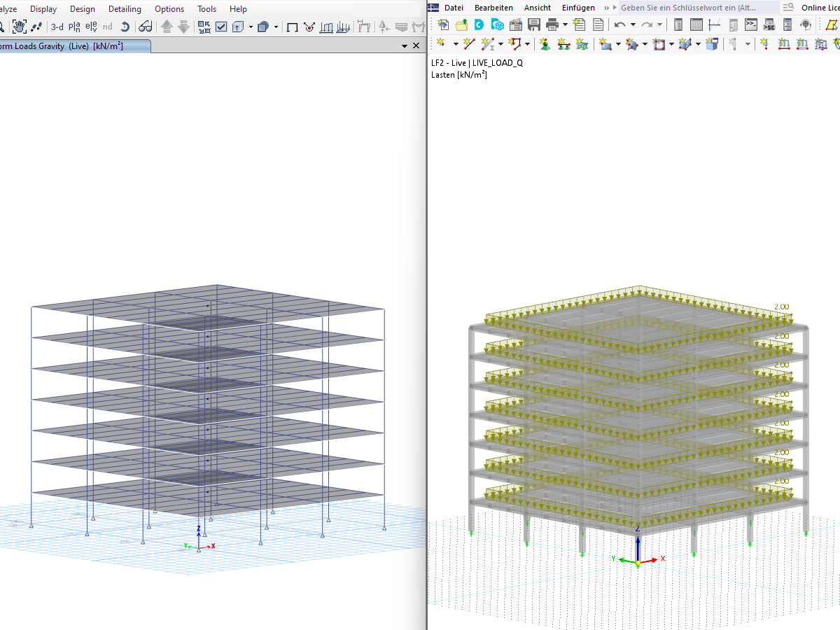Open the Display menu in SAP2000
The image size is (840, 630).
click(43, 9)
